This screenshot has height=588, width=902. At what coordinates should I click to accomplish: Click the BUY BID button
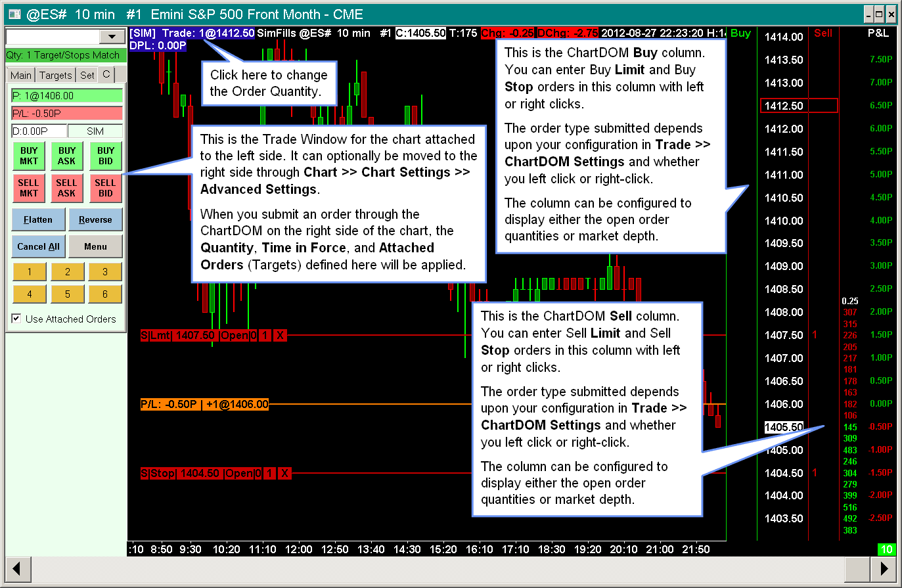click(106, 156)
